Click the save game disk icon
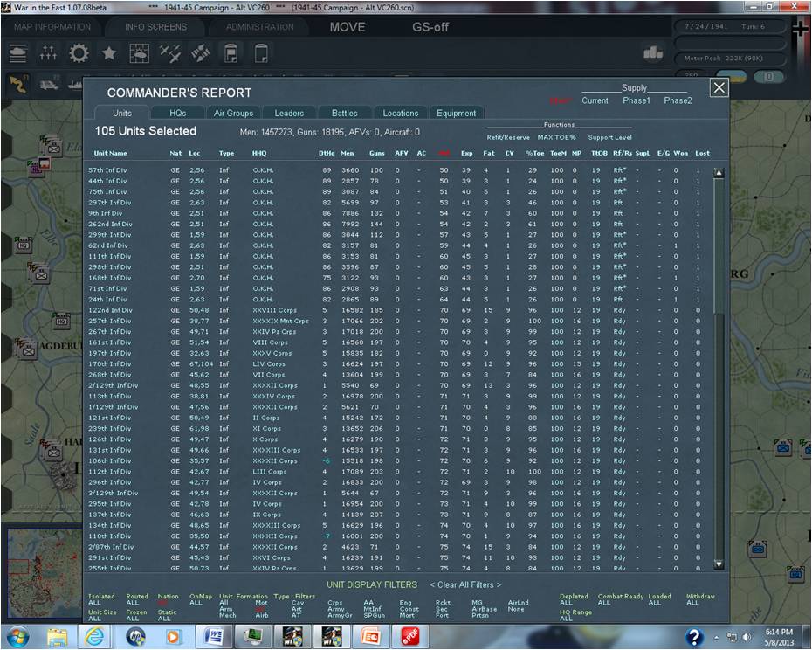812x650 pixels. (x=231, y=53)
